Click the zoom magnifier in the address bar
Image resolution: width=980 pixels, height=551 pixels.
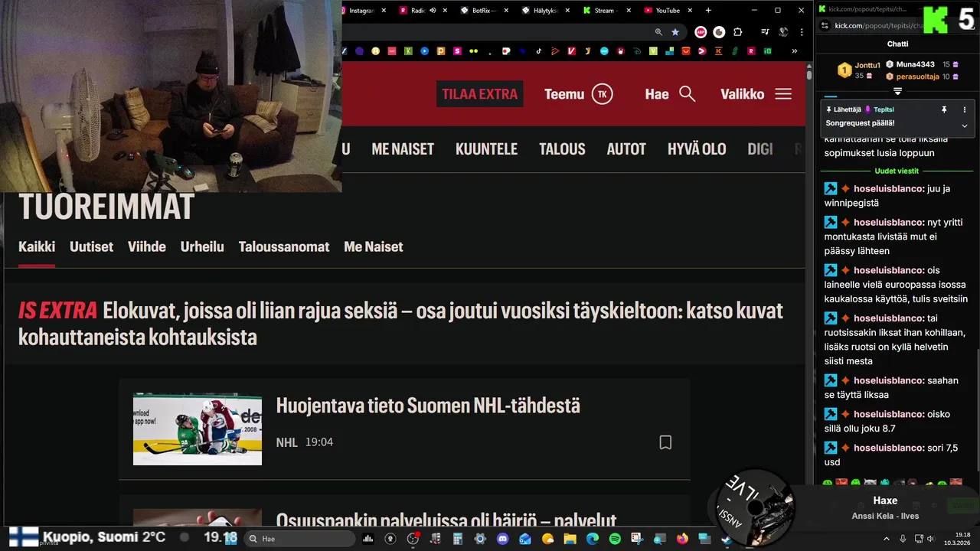point(658,32)
